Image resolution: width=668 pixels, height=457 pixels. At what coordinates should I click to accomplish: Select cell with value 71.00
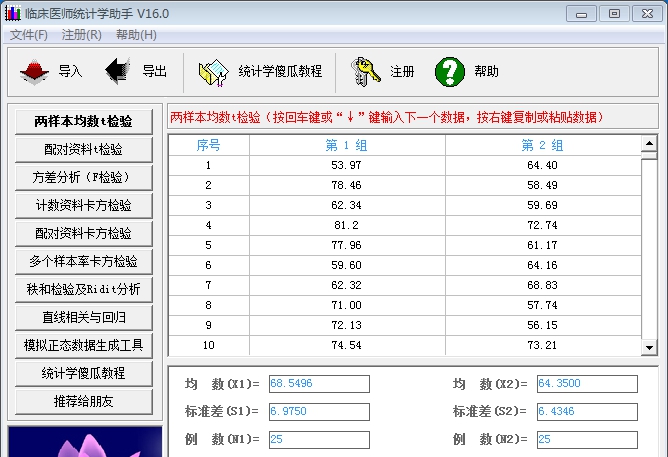tap(347, 305)
